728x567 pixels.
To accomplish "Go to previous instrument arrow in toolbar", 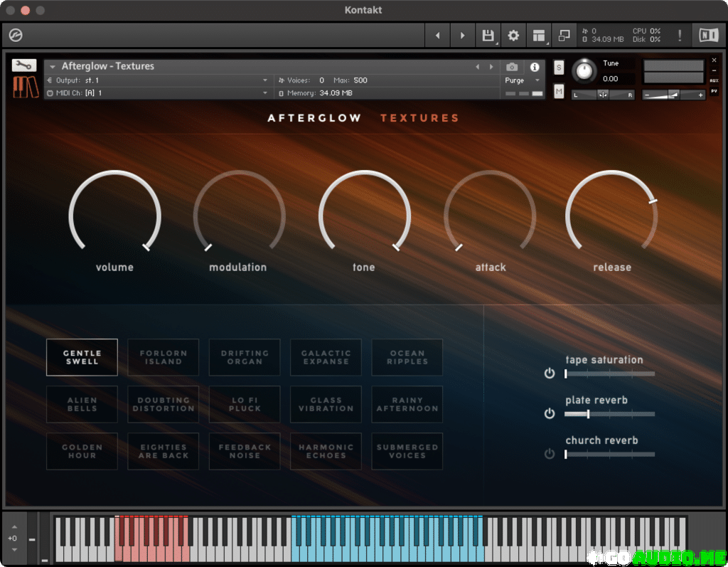I will pos(437,36).
